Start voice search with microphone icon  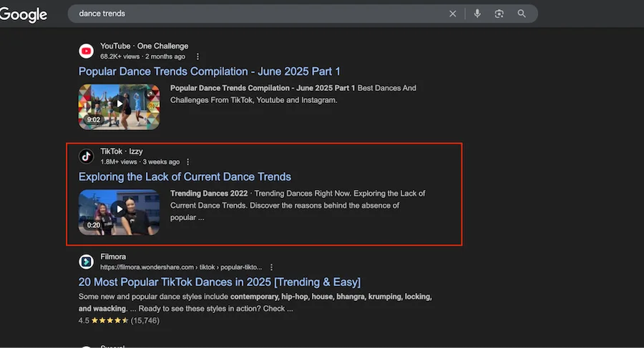pos(477,14)
